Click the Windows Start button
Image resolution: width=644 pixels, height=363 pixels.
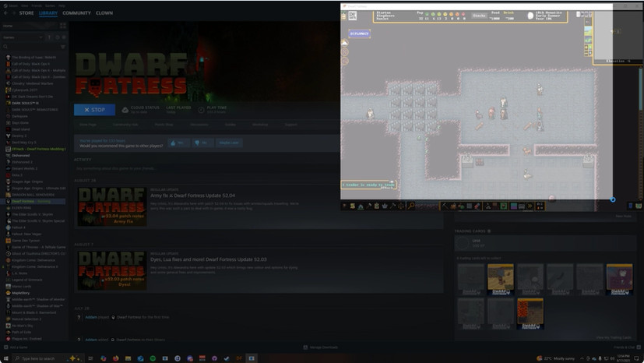(x=5, y=358)
